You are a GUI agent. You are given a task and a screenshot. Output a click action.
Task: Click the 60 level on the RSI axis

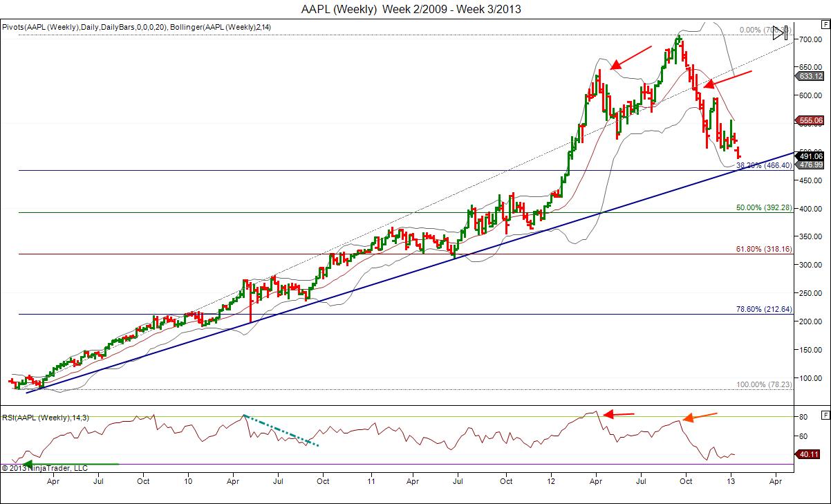(x=804, y=436)
